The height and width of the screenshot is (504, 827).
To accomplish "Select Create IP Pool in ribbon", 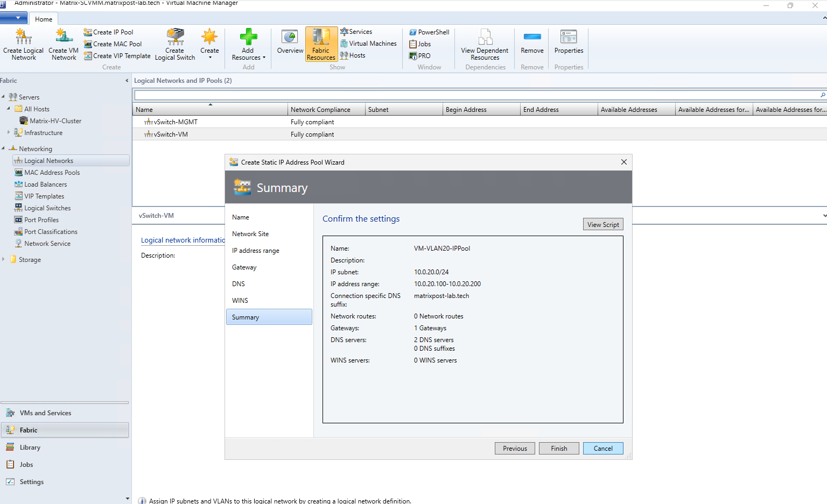I will click(x=108, y=32).
